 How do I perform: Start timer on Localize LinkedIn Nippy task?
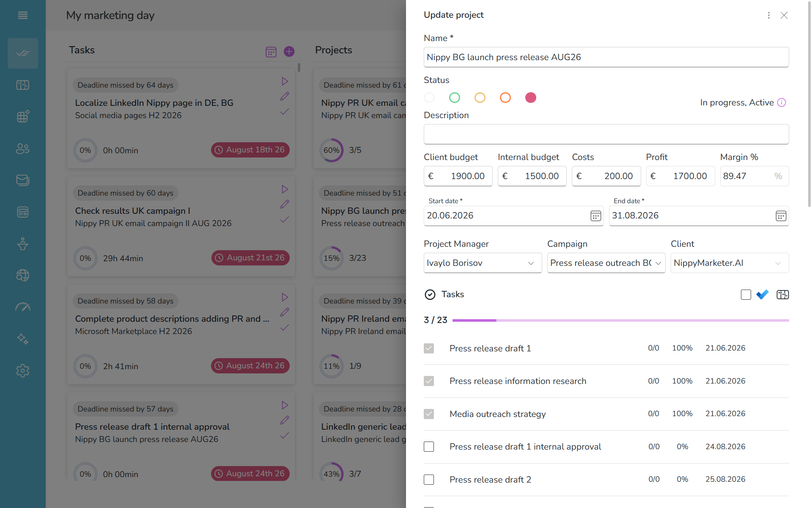tap(285, 81)
